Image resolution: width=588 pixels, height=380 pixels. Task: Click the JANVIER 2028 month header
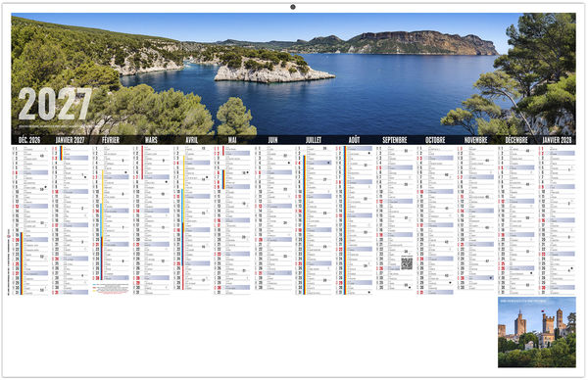click(x=557, y=140)
